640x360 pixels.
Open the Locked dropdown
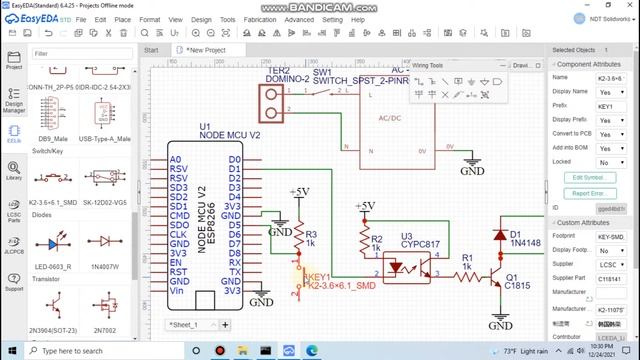[611, 163]
